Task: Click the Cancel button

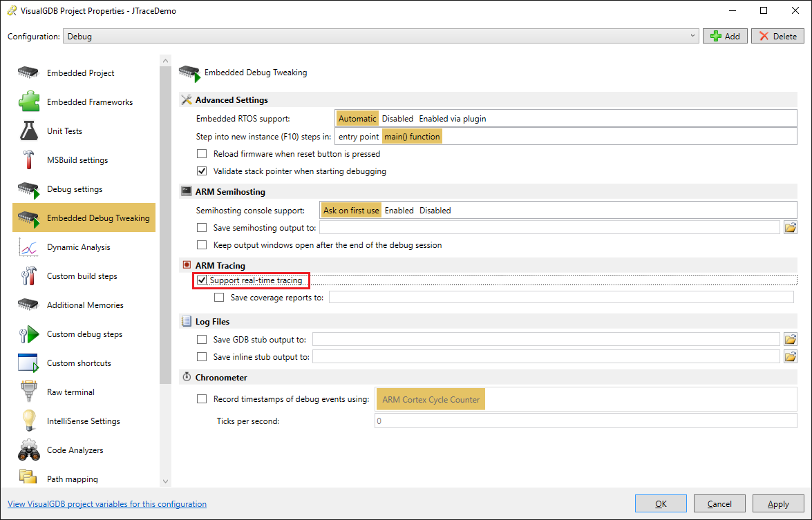Action: (x=719, y=503)
